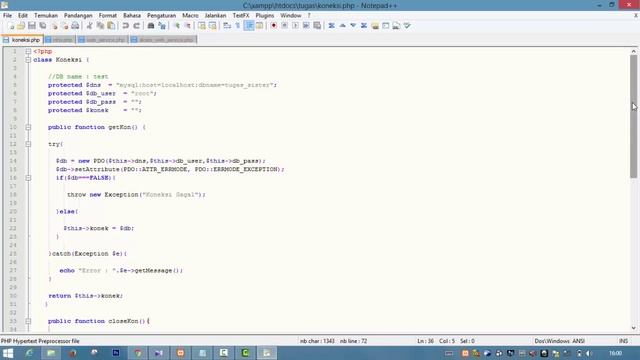
Task: Play back recorded macro icon
Action: pos(295,26)
